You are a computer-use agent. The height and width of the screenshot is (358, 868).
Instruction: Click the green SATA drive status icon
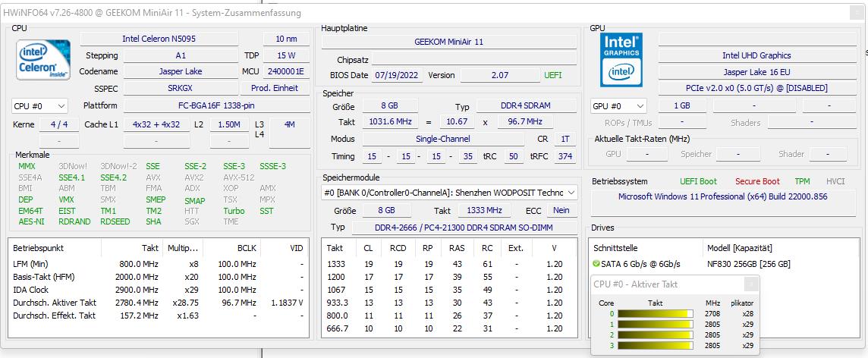pyautogui.click(x=596, y=264)
